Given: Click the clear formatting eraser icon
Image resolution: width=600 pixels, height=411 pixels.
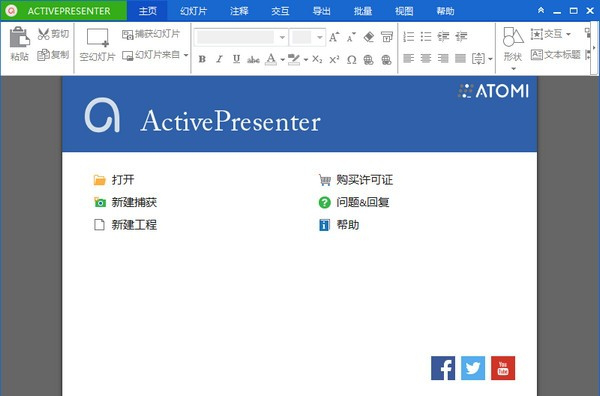Looking at the screenshot, I should point(368,37).
